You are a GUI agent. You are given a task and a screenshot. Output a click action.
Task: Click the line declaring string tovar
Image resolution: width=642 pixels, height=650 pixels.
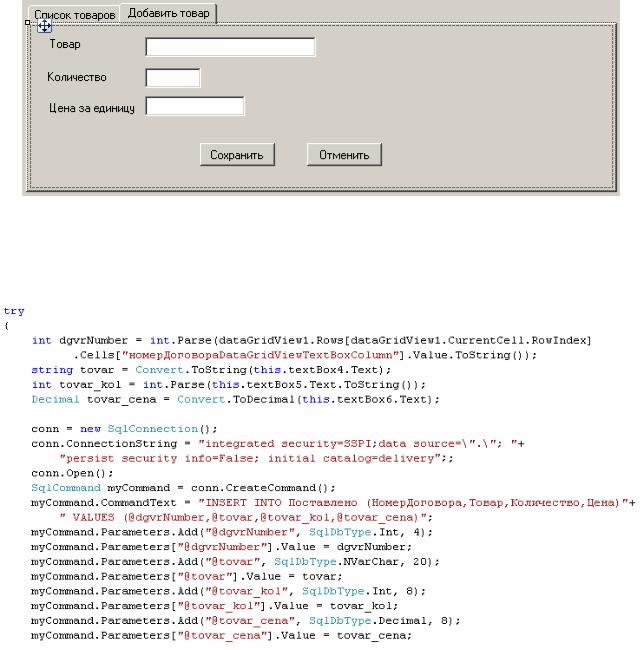click(211, 370)
